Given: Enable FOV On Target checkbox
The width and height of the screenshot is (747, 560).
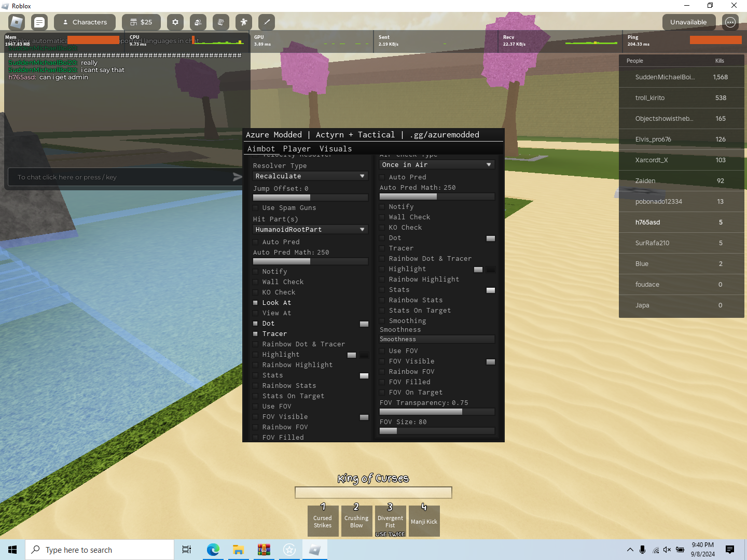Looking at the screenshot, I should coord(382,393).
